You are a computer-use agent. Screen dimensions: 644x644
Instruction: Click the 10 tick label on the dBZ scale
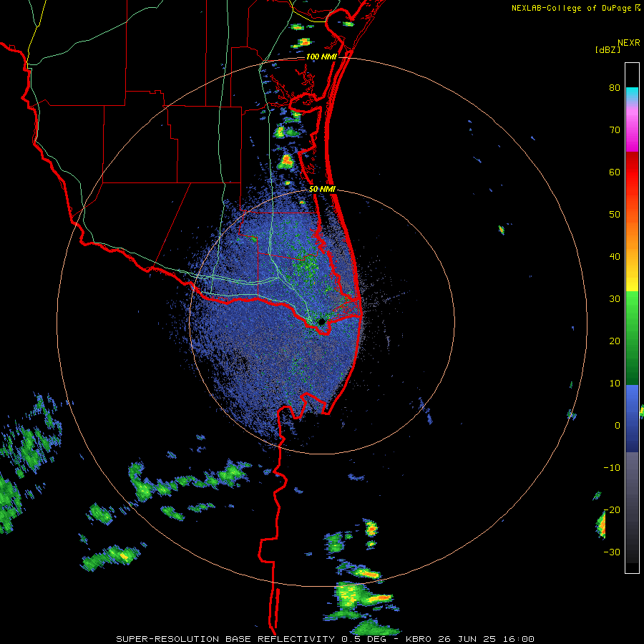coord(615,384)
